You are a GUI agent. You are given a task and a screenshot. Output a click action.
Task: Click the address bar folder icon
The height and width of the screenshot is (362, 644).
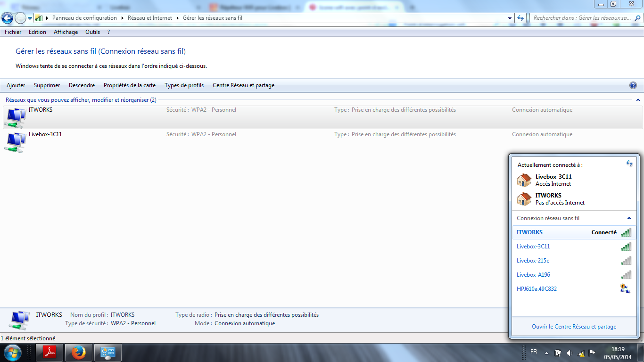pos(39,18)
